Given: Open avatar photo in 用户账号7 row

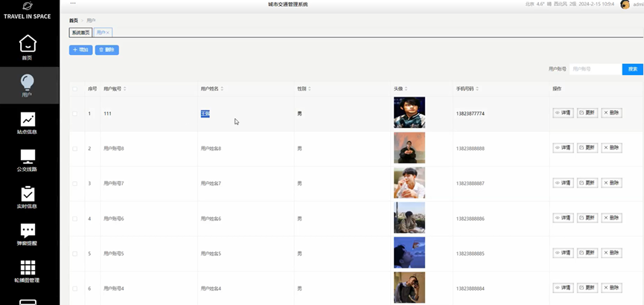Looking at the screenshot, I should pos(409,183).
